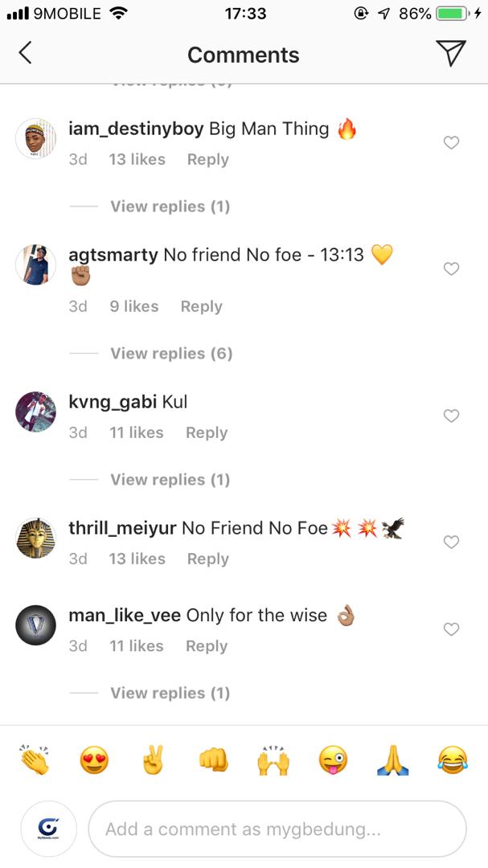Tap the peace sign emoji shortcut
Image resolution: width=488 pixels, height=868 pixels.
click(154, 759)
